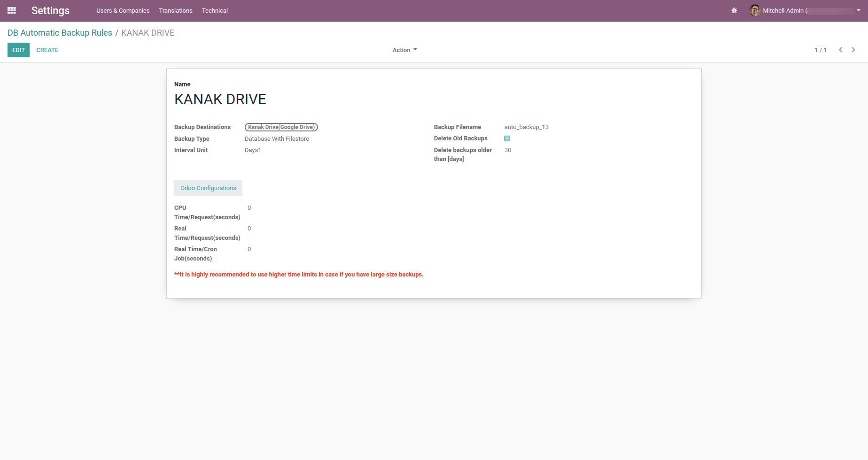The width and height of the screenshot is (868, 460).
Task: Click the 30 days value
Action: 508,150
